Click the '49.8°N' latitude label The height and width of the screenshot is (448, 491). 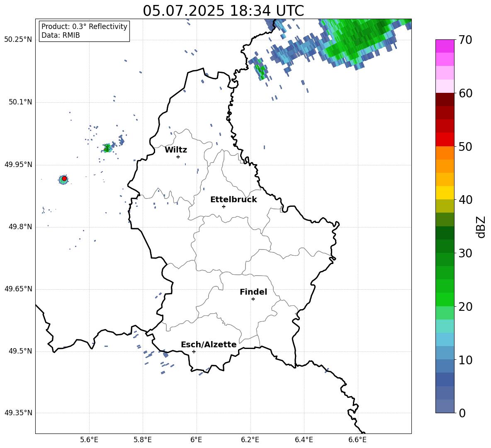[20, 227]
